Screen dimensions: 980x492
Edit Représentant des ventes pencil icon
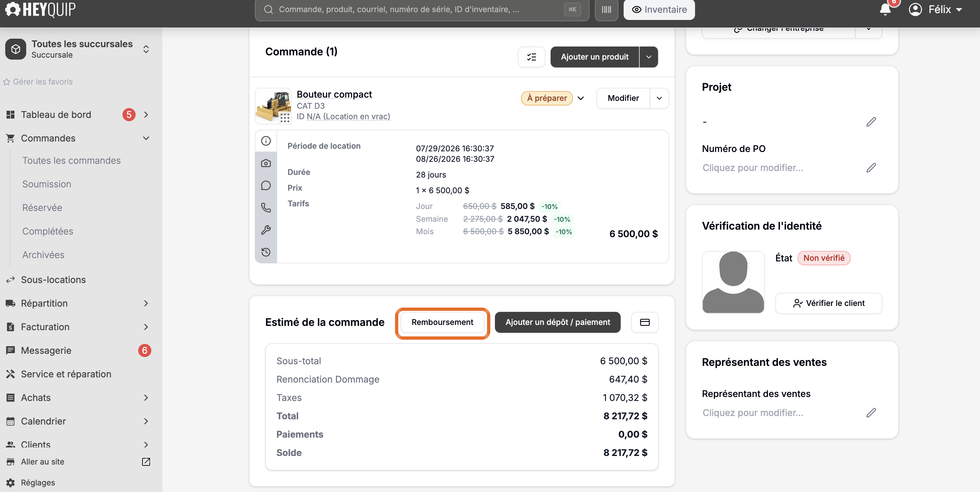coord(871,413)
